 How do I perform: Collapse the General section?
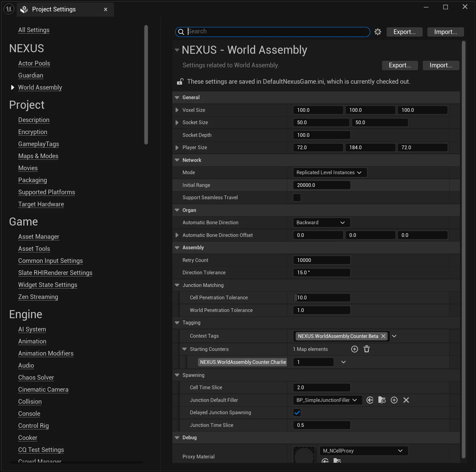tap(177, 98)
